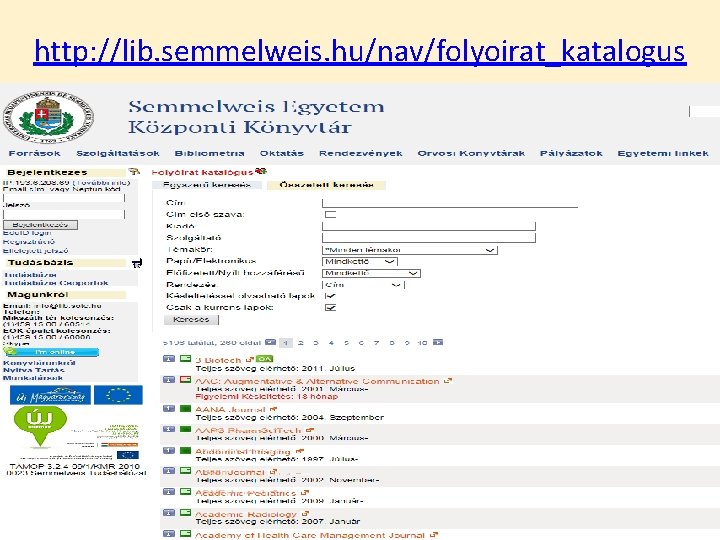Image resolution: width=720 pixels, height=540 pixels.
Task: Click the next page arrow in pagination
Action: click(x=438, y=342)
